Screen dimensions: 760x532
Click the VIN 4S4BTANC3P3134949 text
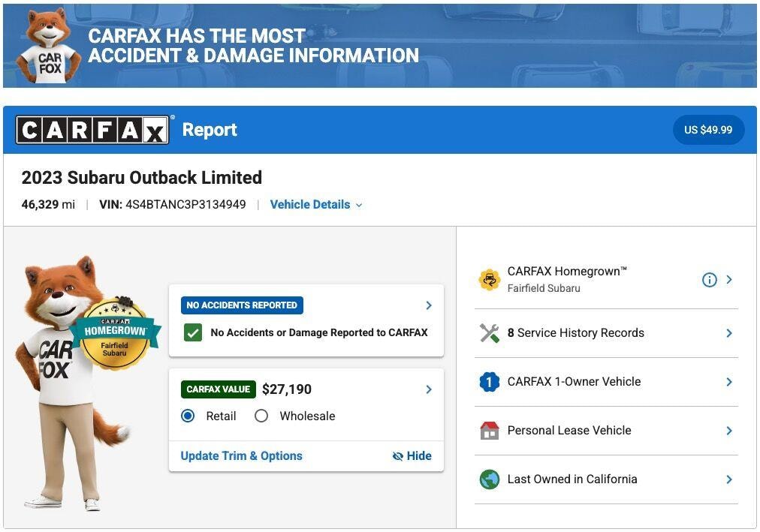pyautogui.click(x=173, y=205)
